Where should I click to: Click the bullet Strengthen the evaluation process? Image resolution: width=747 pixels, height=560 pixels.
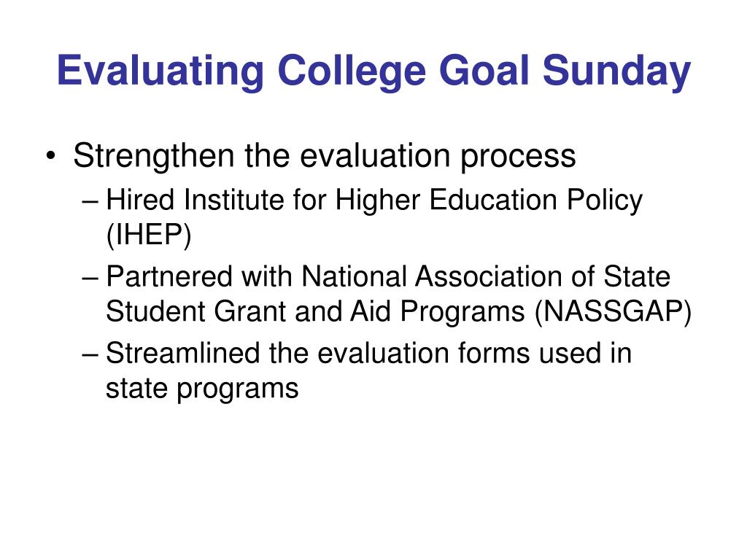coord(325,156)
